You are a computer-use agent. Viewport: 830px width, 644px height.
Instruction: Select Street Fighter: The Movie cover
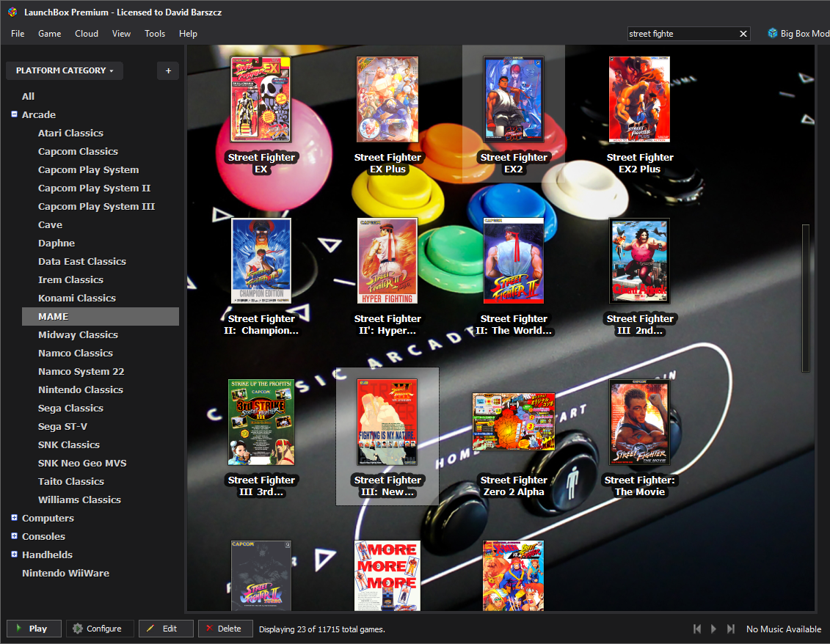point(639,422)
